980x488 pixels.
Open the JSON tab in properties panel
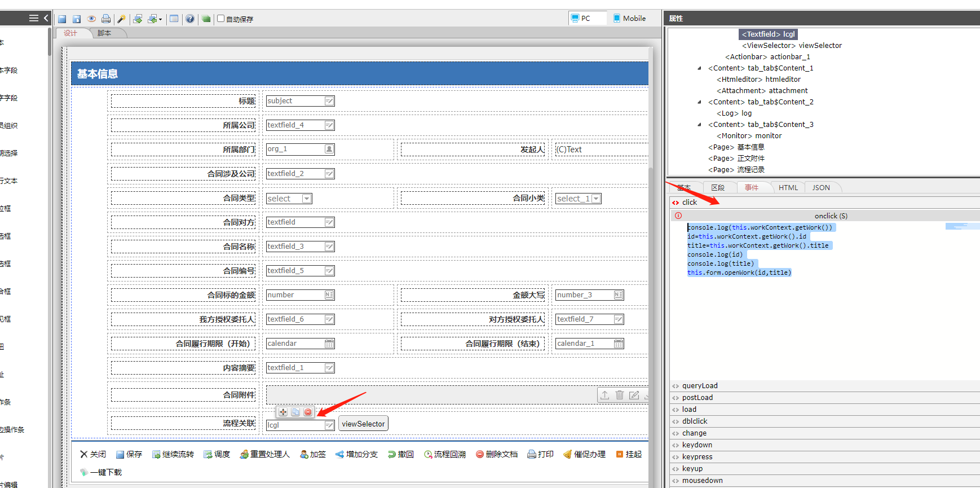click(820, 188)
